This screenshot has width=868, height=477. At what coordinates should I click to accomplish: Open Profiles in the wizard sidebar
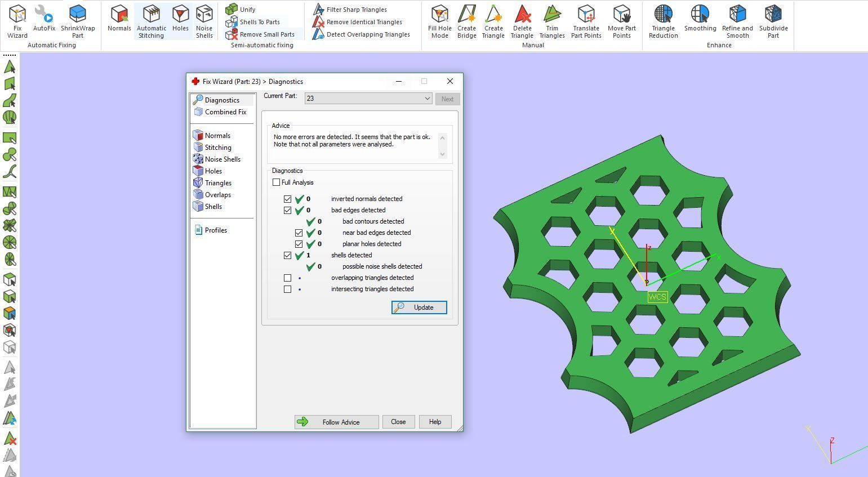[216, 230]
